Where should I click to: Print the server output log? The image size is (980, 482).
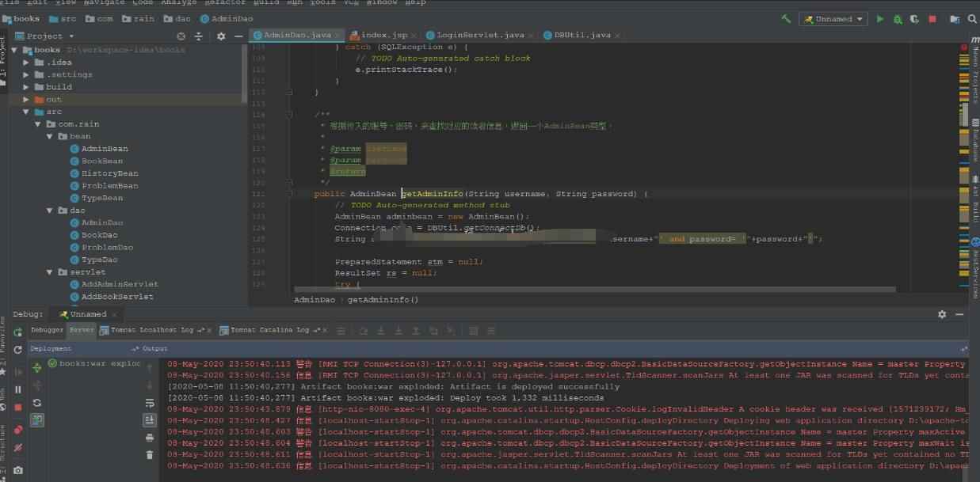(150, 438)
